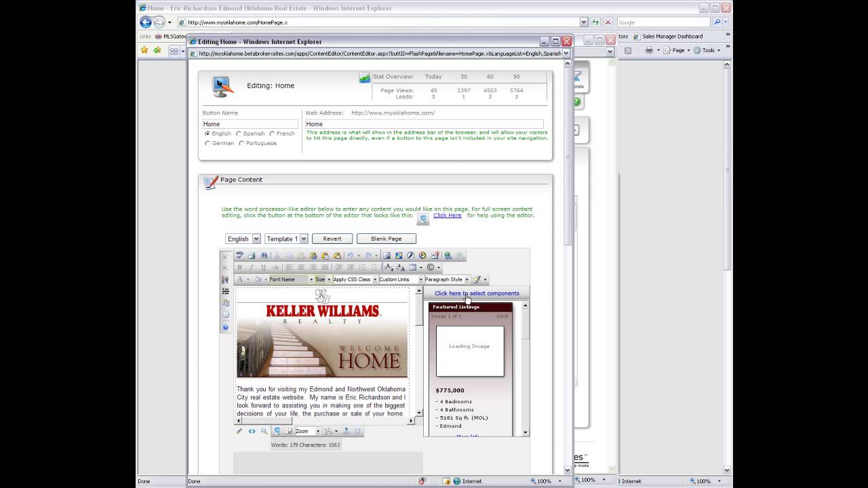Click the Back button in main IE window
Viewport: 868px width, 488px height.
pyautogui.click(x=145, y=22)
